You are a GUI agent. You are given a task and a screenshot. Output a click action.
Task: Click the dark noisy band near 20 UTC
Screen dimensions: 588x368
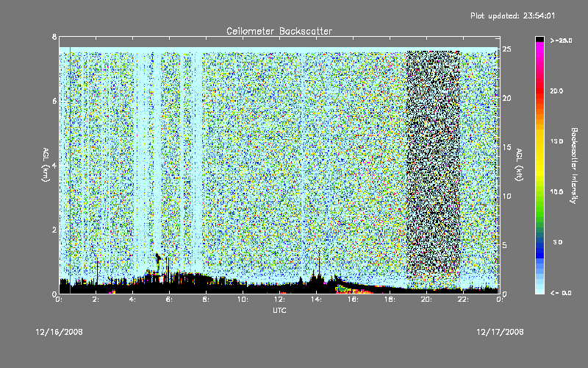(x=434, y=165)
